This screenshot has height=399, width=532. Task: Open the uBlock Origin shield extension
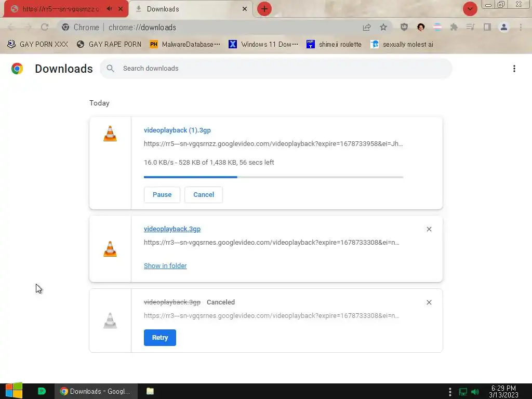404,27
